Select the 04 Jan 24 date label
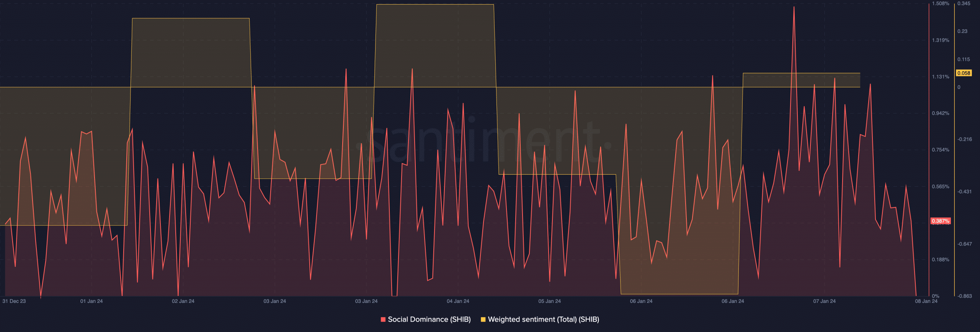The height and width of the screenshot is (332, 980). (458, 301)
